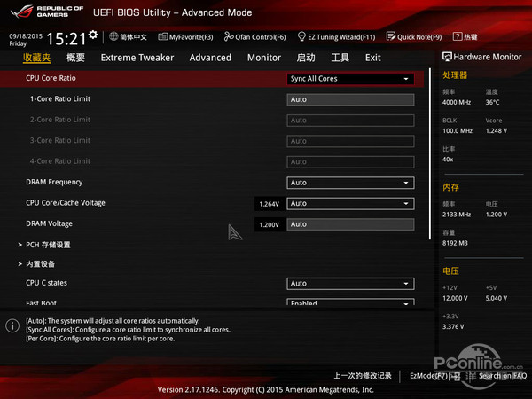
Task: Open the Extreme Tweaker tab
Action: click(x=137, y=58)
